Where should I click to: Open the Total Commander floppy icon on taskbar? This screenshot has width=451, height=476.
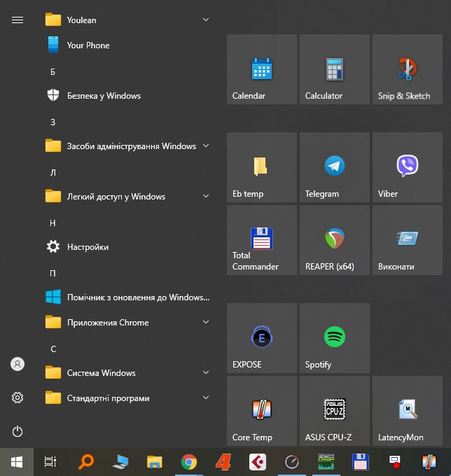(361, 462)
